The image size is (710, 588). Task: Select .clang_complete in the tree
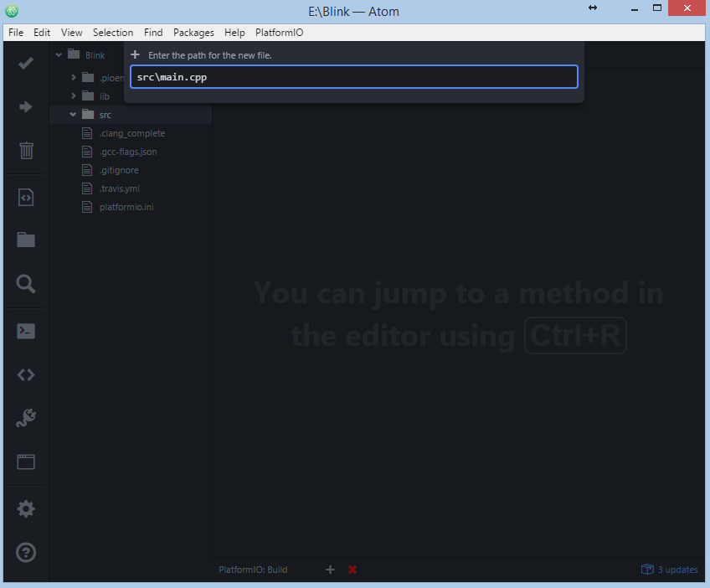click(x=131, y=133)
